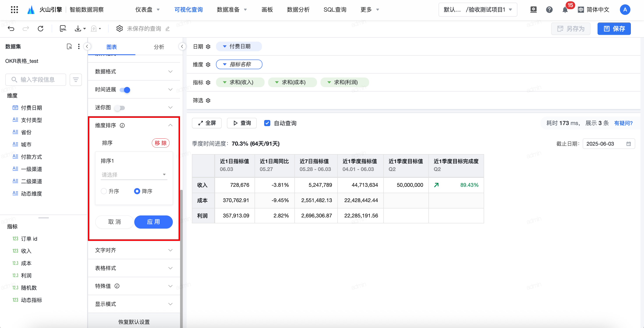The height and width of the screenshot is (328, 644).
Task: Open 指标 settings gear
Action: [x=208, y=82]
